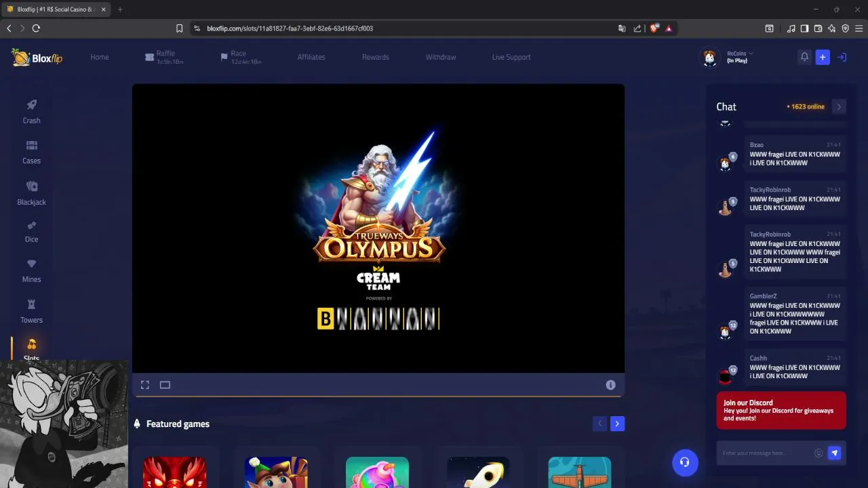This screenshot has height=488, width=868.
Task: Open the Raffle menu item
Action: (x=165, y=57)
